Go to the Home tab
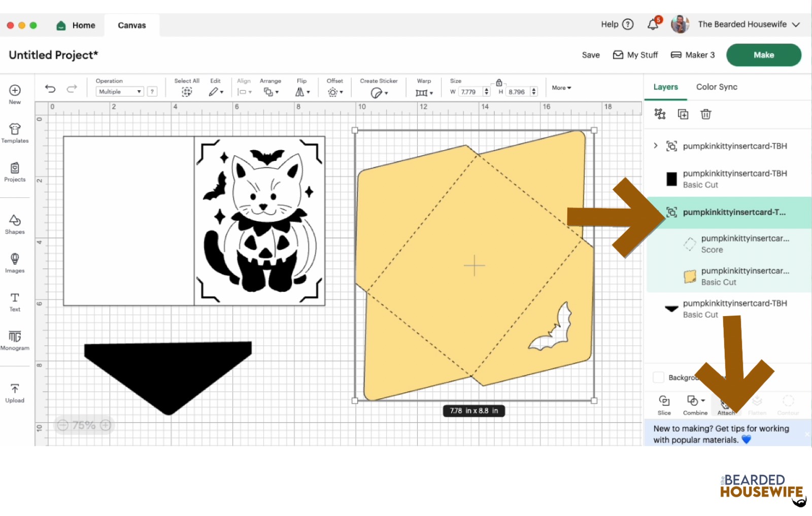The image size is (812, 516). point(76,25)
